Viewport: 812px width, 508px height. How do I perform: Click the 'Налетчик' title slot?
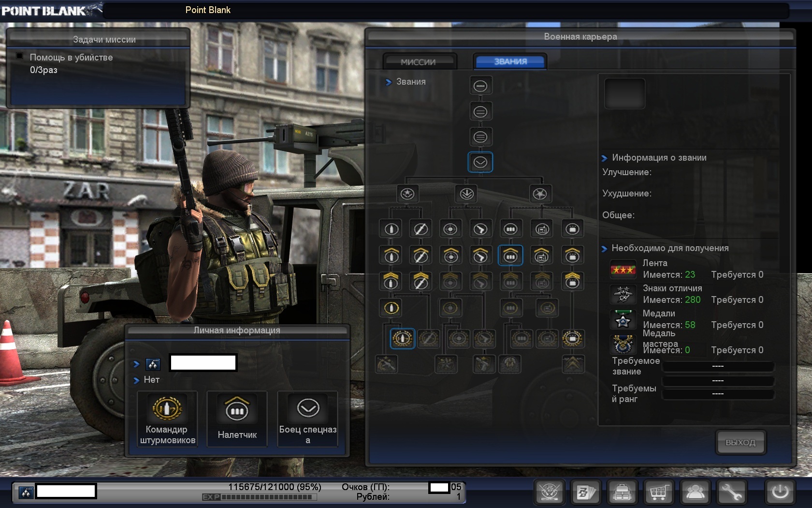pos(237,419)
